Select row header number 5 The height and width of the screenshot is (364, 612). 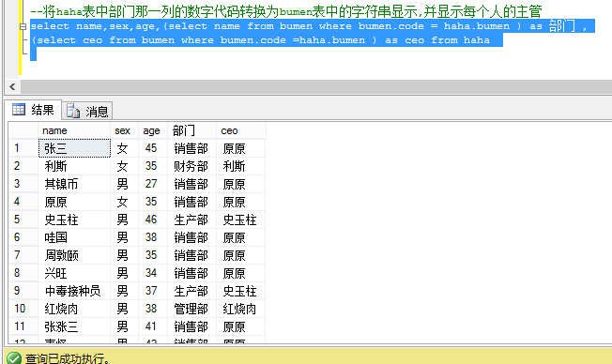pyautogui.click(x=23, y=220)
